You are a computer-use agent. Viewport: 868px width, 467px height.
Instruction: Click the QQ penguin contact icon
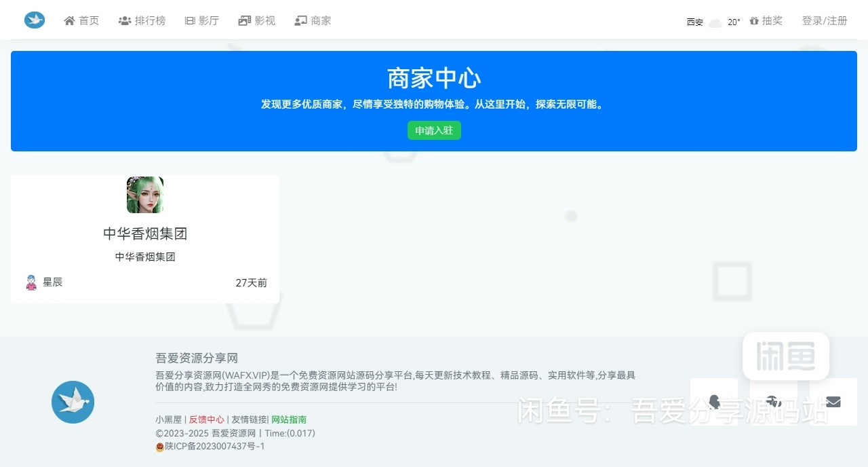point(714,401)
